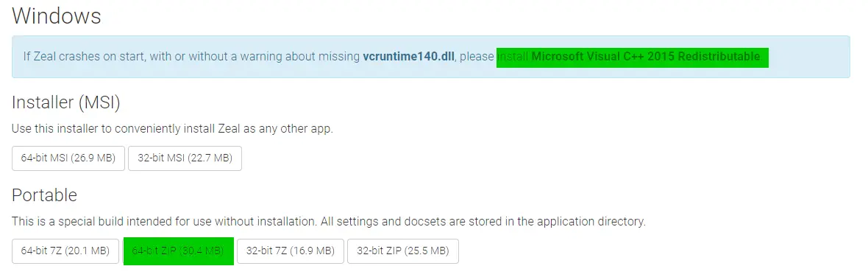Click the Portable heading

44,195
